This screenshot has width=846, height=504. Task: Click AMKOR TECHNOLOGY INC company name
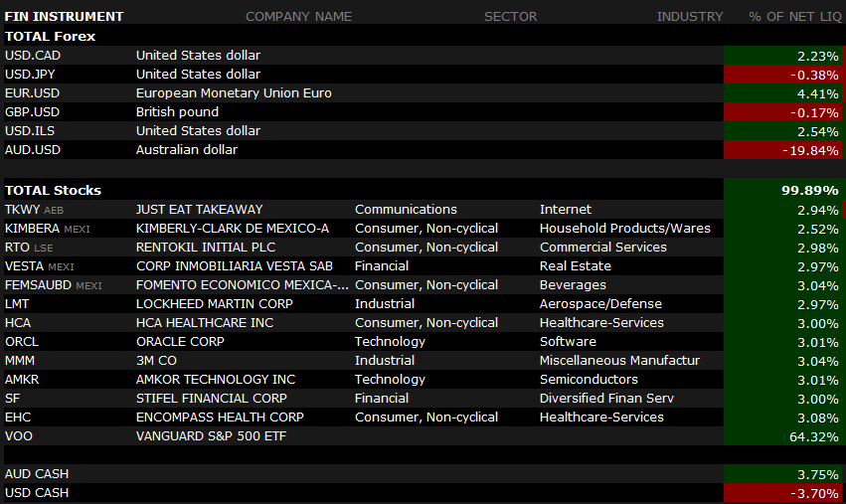pyautogui.click(x=216, y=380)
